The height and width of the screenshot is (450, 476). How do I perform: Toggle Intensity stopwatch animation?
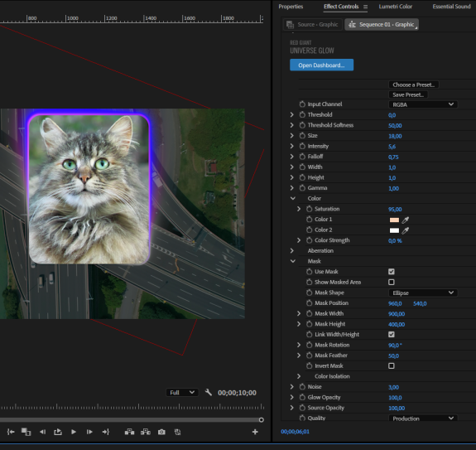(x=302, y=146)
